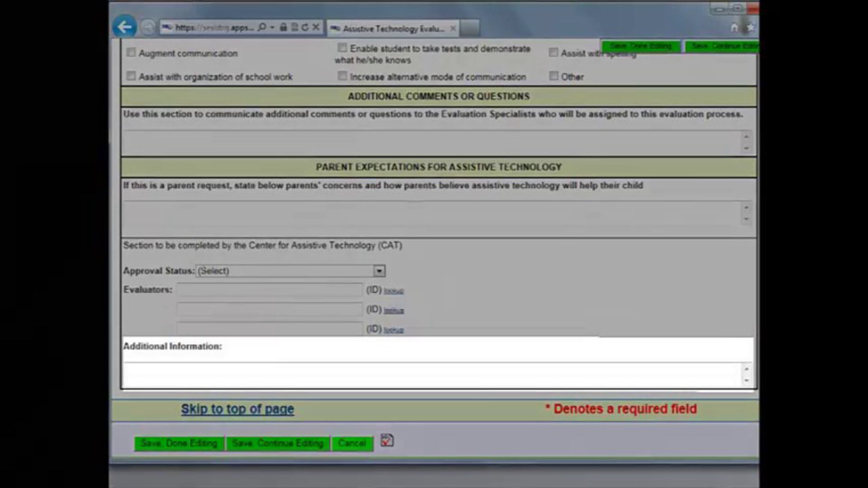868x488 pixels.
Task: Click the stop X icon in address bar
Action: tap(316, 27)
